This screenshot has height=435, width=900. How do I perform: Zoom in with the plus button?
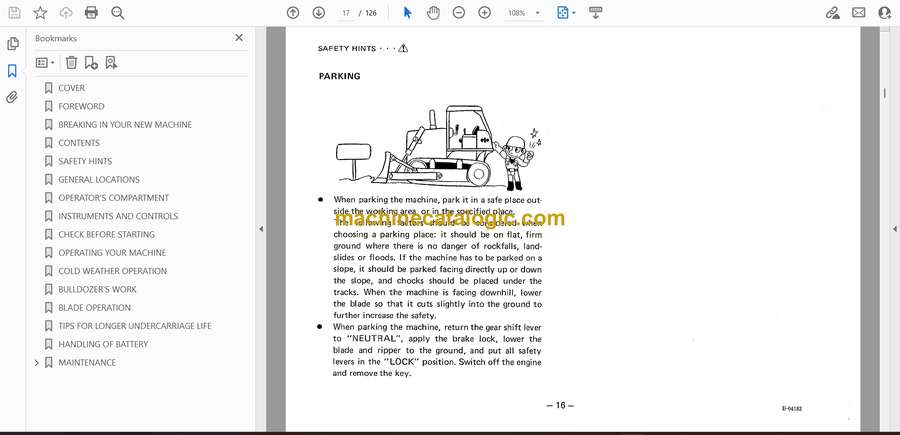(484, 13)
